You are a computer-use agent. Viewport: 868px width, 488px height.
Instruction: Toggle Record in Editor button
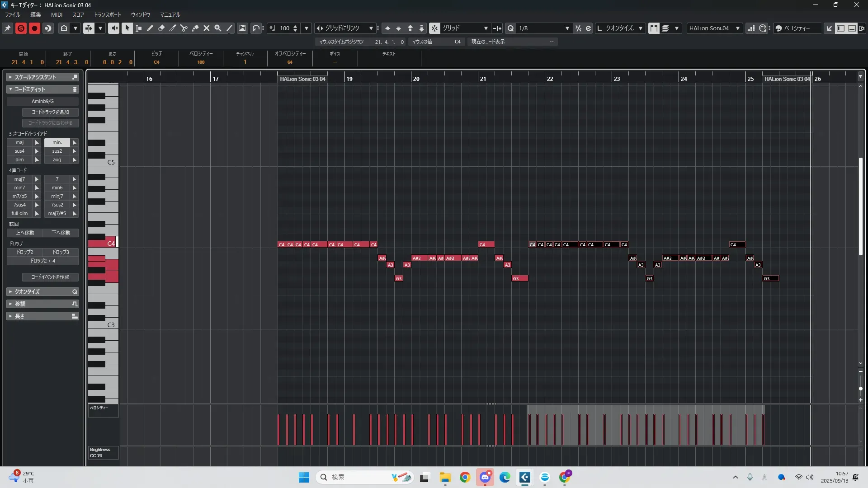point(34,28)
